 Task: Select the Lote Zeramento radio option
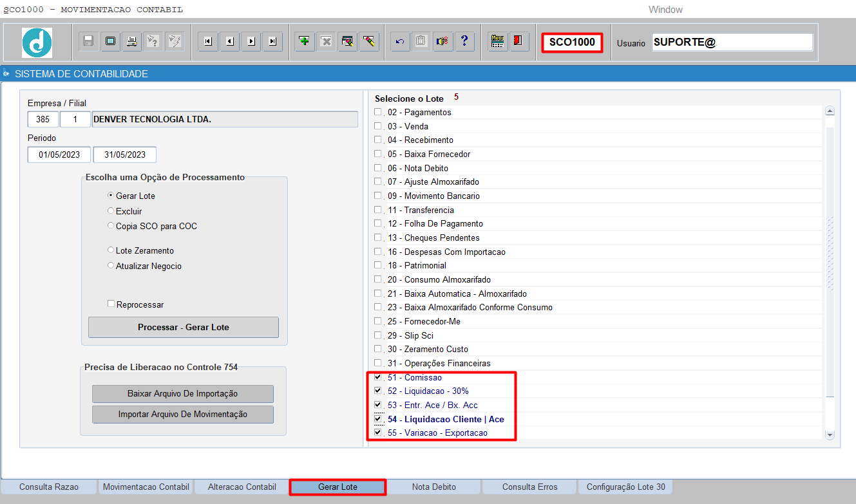(111, 250)
